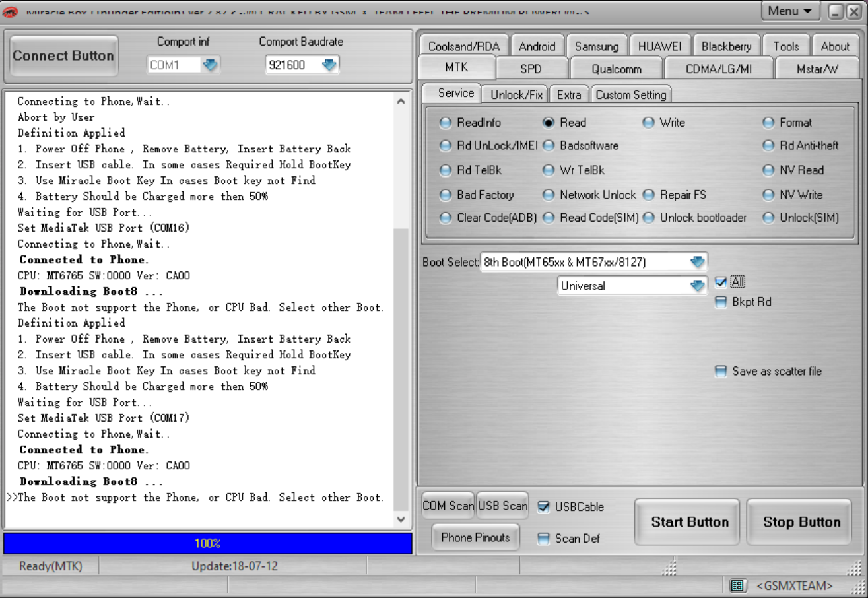Viewport: 868px width, 598px height.
Task: Click the status bar icon beside GSMXTEAM
Action: click(x=737, y=585)
